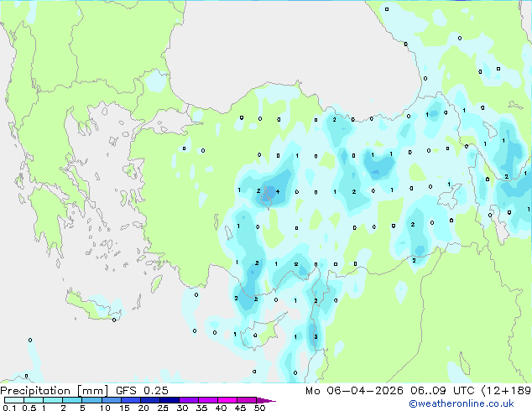This screenshot has width=532, height=411.
Task: Click the "06..09 UTC" time label
Action: coord(442,391)
